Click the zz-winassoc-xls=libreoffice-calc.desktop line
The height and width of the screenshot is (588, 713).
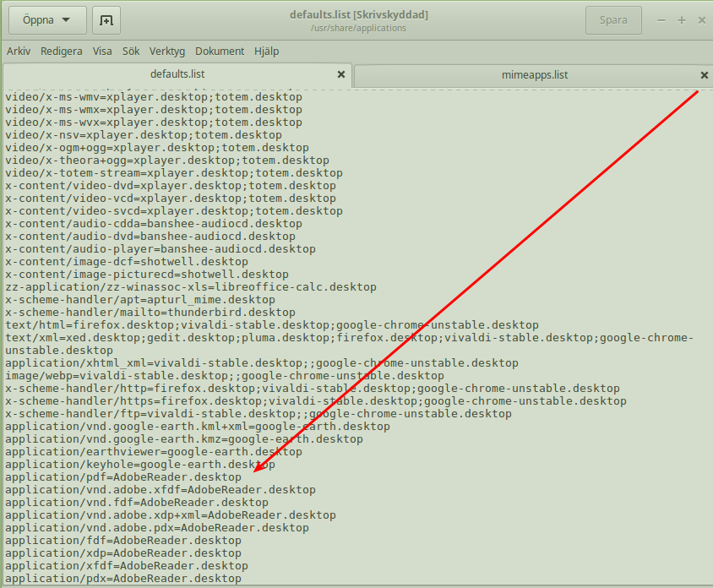[x=191, y=288]
